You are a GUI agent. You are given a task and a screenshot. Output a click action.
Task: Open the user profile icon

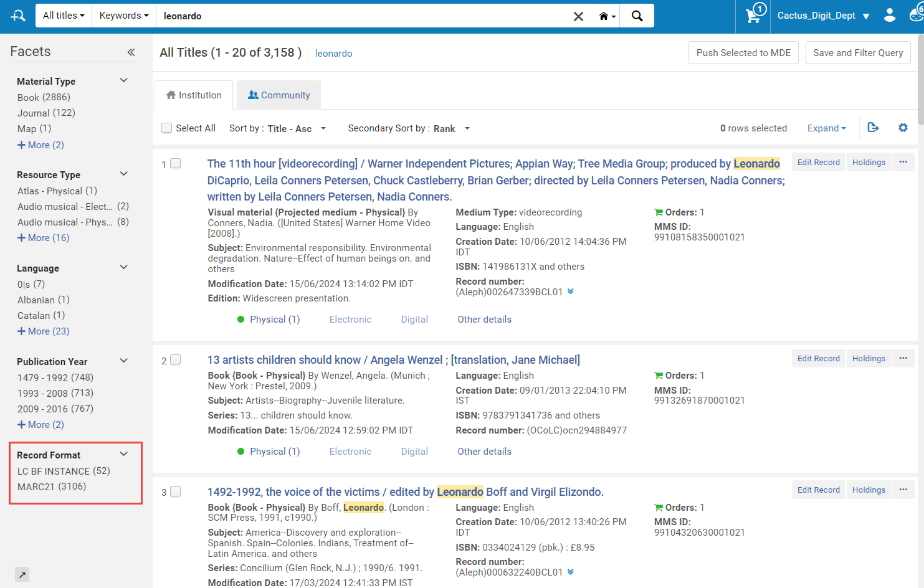(x=890, y=15)
